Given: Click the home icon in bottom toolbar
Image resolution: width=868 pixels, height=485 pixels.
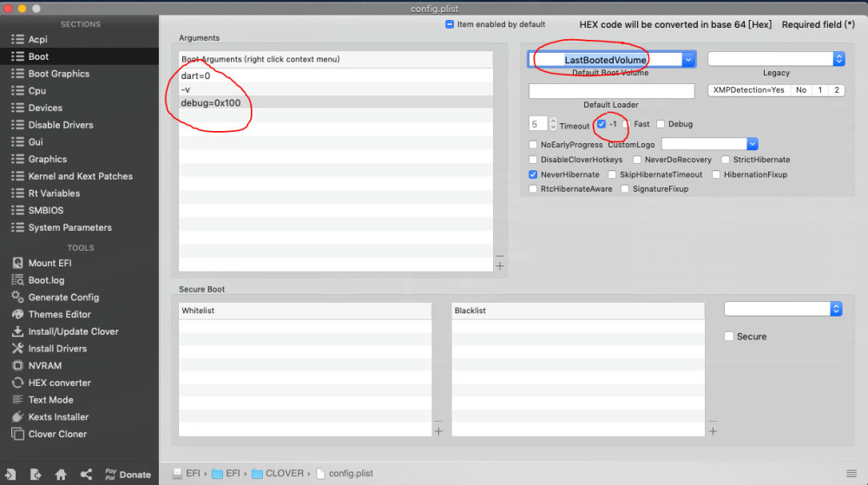Looking at the screenshot, I should point(61,475).
